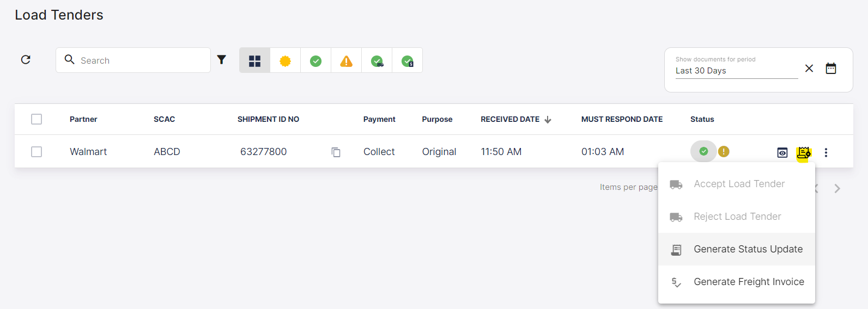Click the Partner column header

(x=83, y=119)
